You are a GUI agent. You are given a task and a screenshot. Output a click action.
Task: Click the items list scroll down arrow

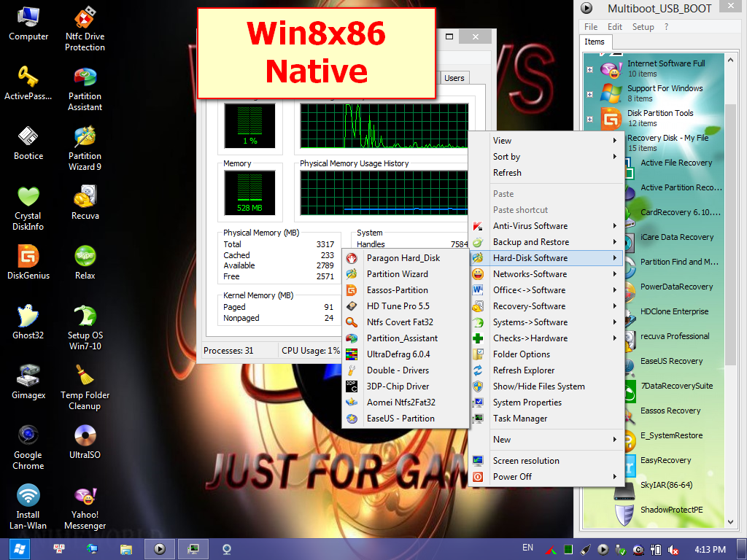pos(730,522)
